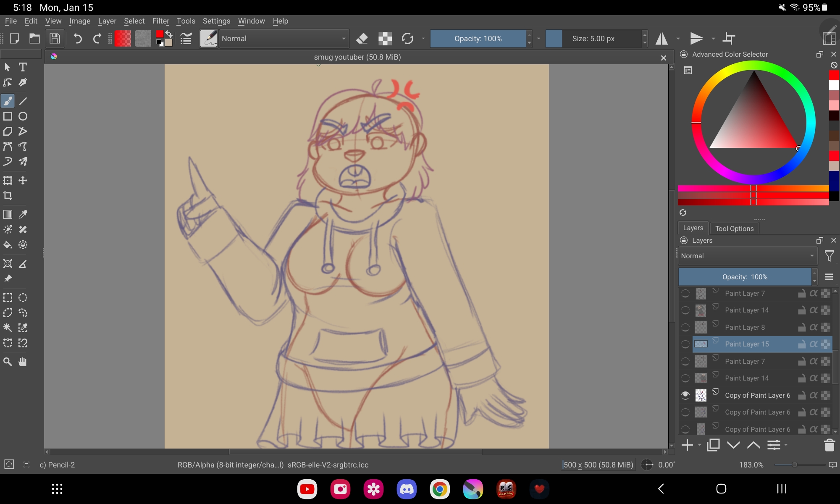840x504 pixels.
Task: Adjust the brush Opacity slider
Action: click(478, 39)
